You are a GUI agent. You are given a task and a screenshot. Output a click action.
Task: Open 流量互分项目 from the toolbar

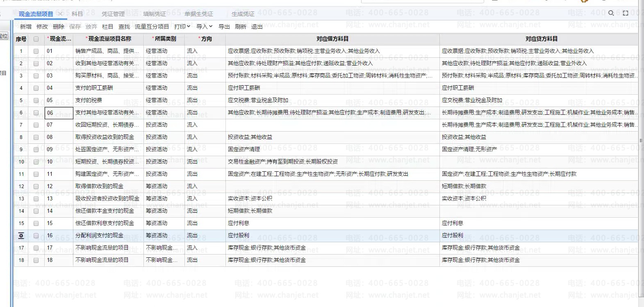click(x=152, y=27)
